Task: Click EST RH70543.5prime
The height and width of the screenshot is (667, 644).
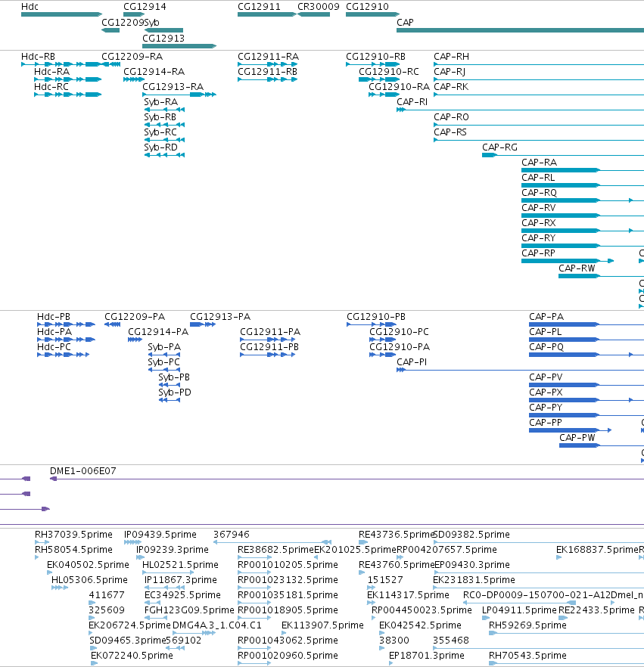Action: [x=566, y=663]
